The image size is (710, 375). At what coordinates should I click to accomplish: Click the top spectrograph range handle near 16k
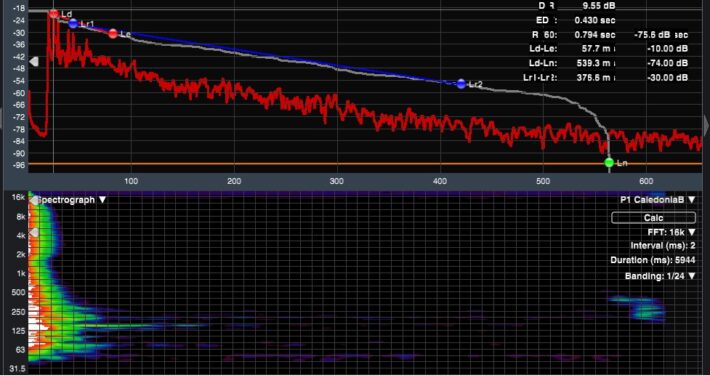tap(34, 200)
